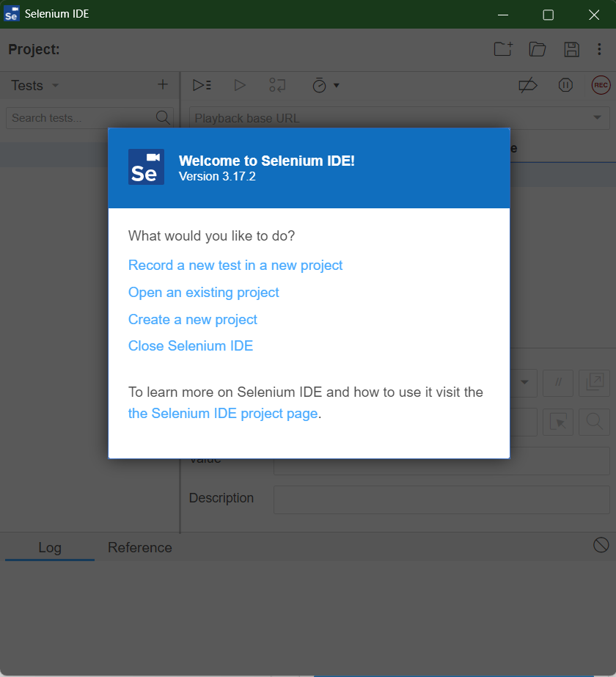The width and height of the screenshot is (616, 677).
Task: Click the step over command icon
Action: coord(277,85)
